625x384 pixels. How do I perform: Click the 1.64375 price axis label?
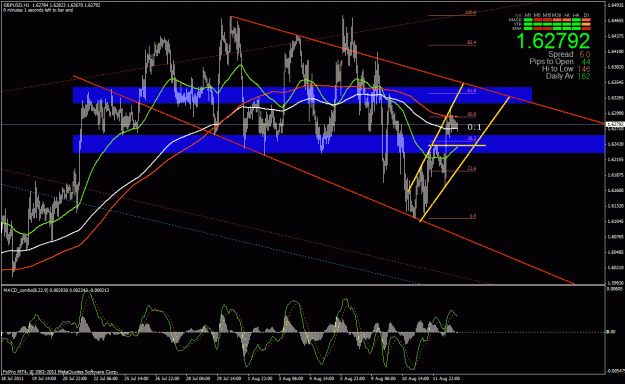click(615, 36)
